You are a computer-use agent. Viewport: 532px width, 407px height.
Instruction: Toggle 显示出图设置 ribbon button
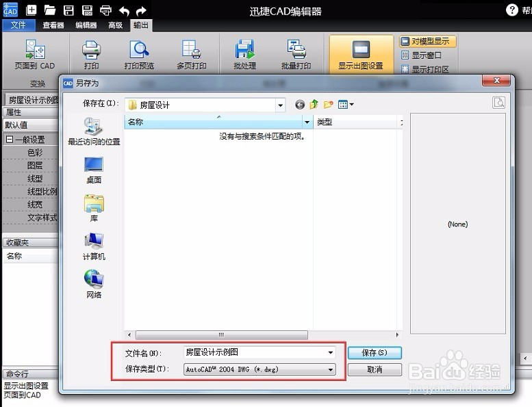361,54
